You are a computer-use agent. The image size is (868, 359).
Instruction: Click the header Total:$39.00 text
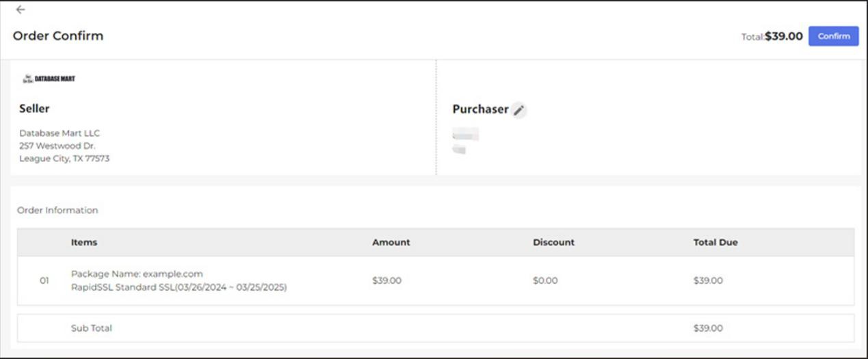pos(772,36)
